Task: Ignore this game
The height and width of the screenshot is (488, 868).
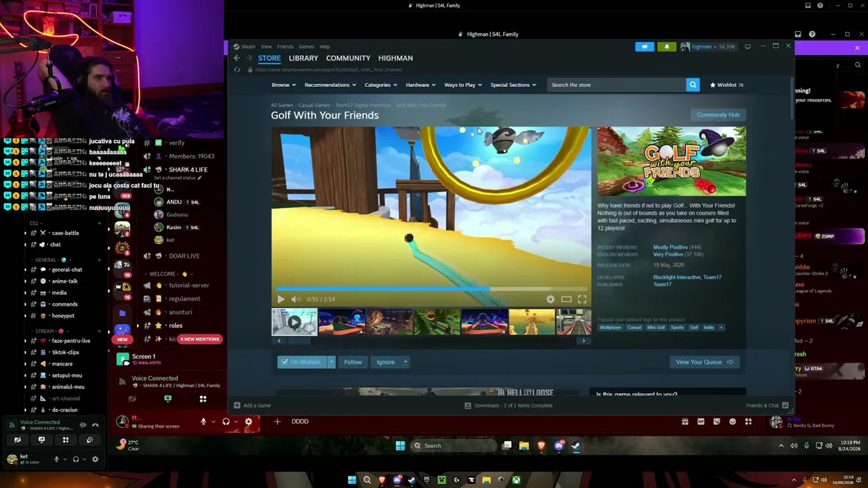Action: click(x=385, y=362)
